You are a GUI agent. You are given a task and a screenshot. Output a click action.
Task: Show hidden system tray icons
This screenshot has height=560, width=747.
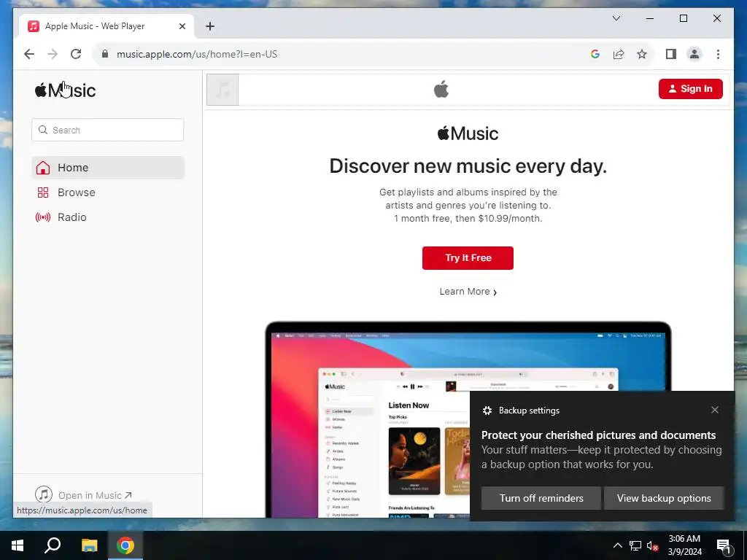click(617, 545)
